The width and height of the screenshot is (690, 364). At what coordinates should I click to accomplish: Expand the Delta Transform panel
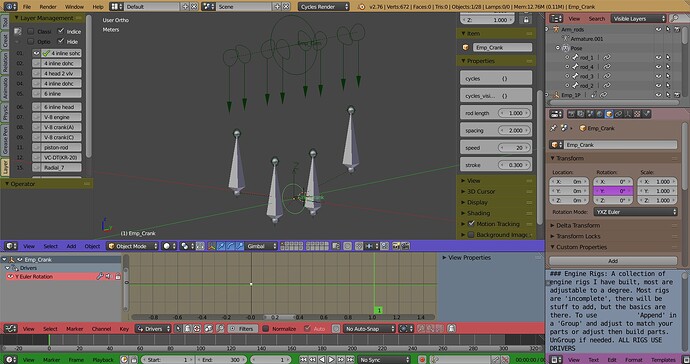coord(578,225)
